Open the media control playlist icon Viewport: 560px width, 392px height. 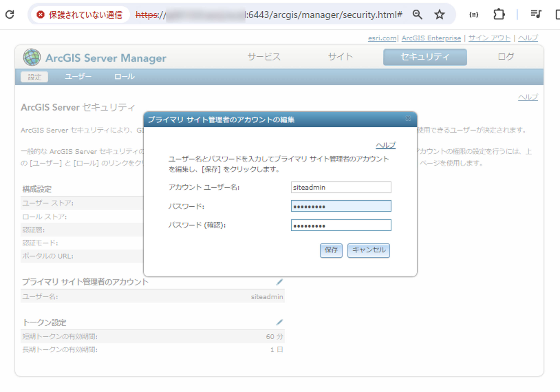536,14
